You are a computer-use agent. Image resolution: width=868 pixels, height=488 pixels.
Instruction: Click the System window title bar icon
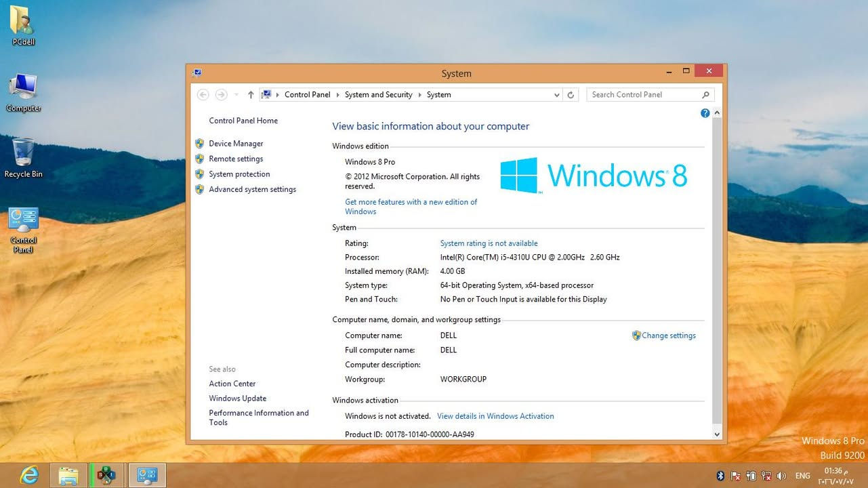pos(197,73)
